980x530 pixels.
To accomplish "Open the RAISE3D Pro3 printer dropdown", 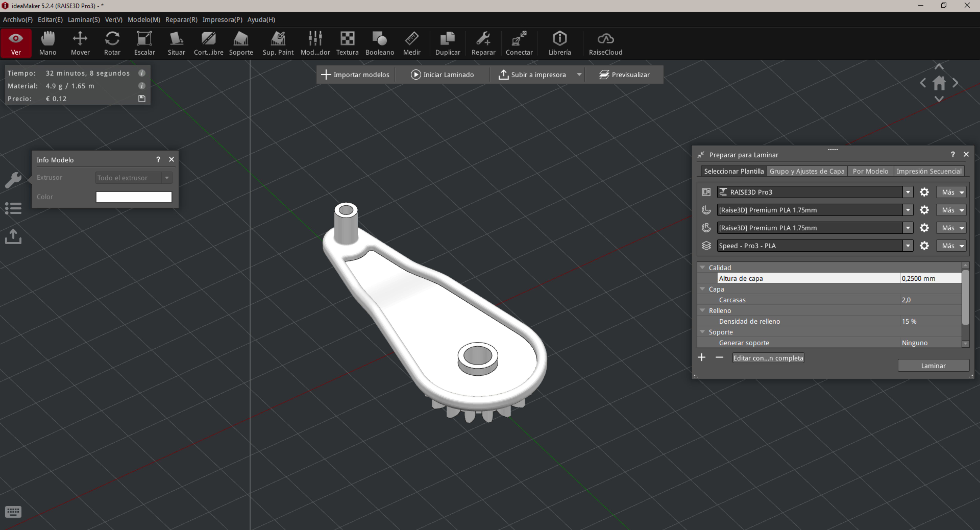I will (x=908, y=192).
